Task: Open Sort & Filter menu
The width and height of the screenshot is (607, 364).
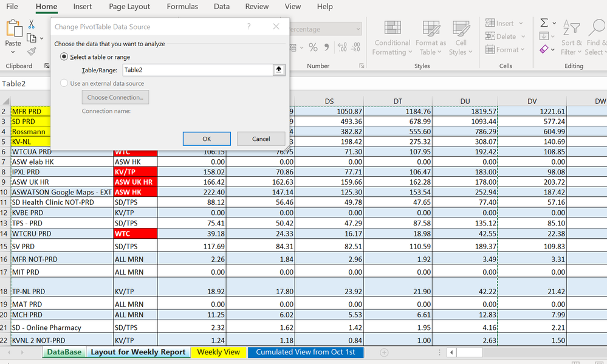Action: 571,38
